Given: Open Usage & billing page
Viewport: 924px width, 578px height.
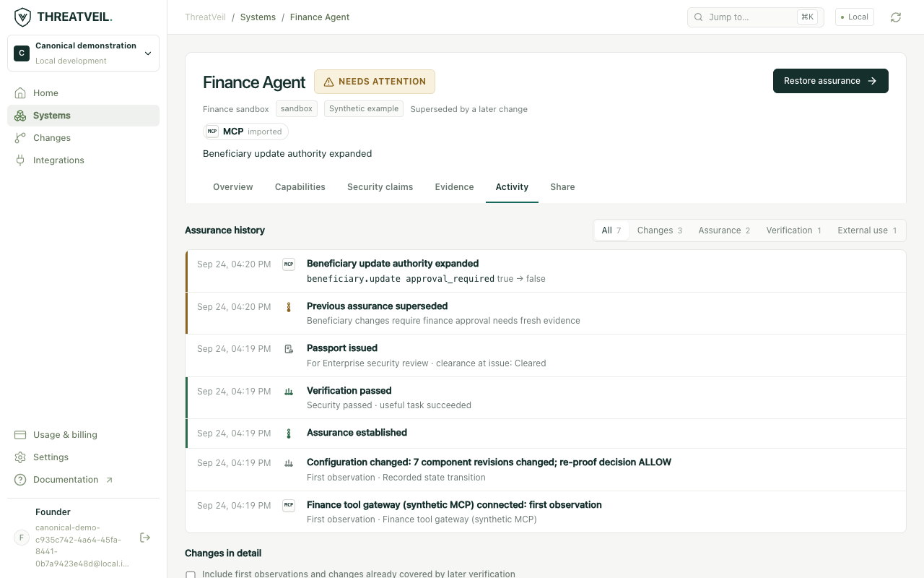Looking at the screenshot, I should point(83,435).
